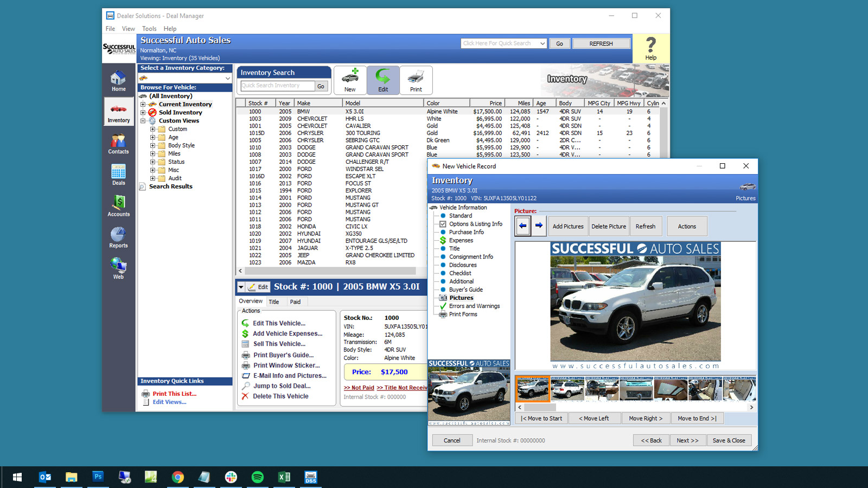Open the Quick Search dropdown arrow
This screenshot has height=488, width=868.
(x=542, y=43)
